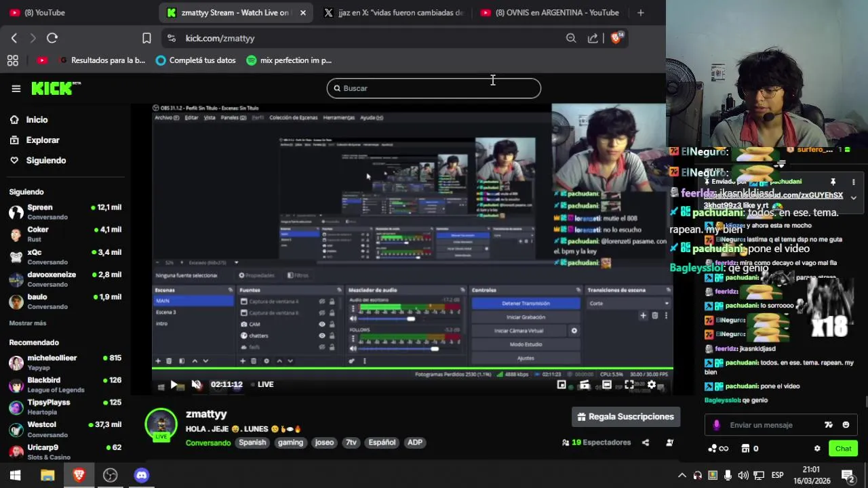Bookmark this page with the bookmark icon

coord(146,38)
